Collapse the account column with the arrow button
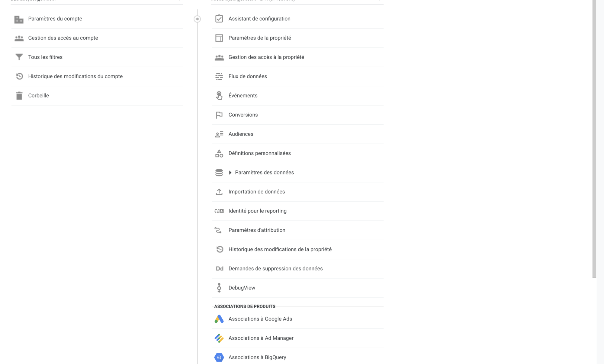The width and height of the screenshot is (604, 364). point(197,19)
